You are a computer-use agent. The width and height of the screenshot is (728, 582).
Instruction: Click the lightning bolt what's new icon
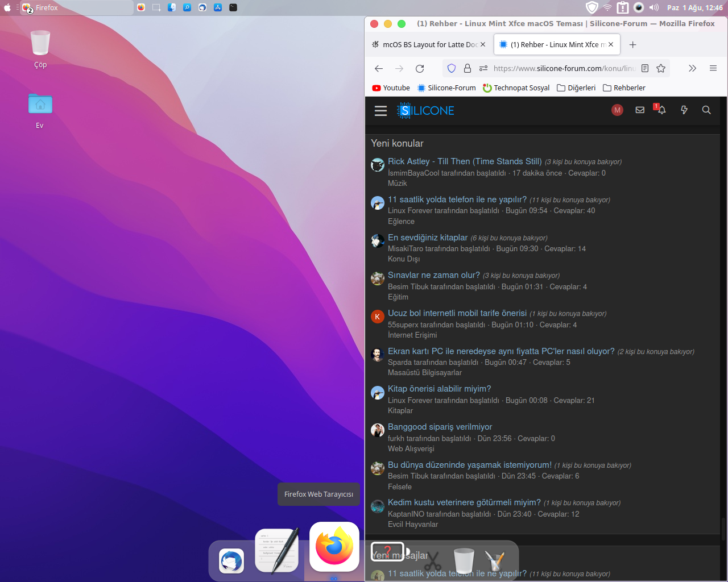click(x=684, y=110)
